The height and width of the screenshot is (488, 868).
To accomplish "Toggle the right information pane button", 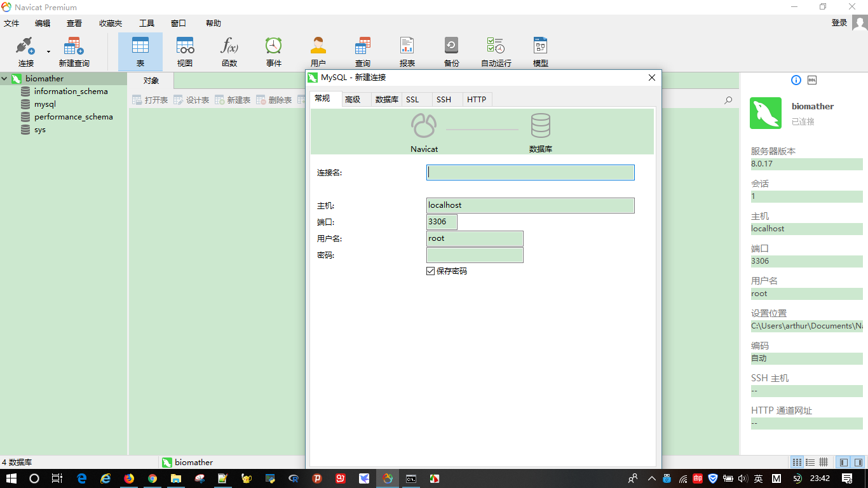I will tap(858, 462).
